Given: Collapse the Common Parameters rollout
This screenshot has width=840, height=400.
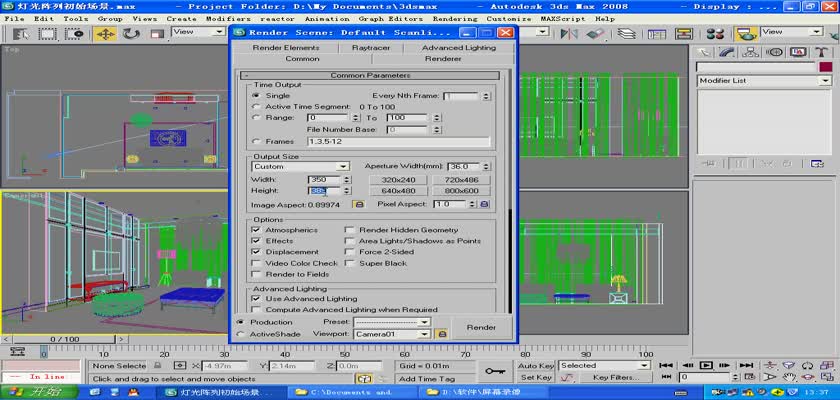Looking at the screenshot, I should tap(370, 76).
